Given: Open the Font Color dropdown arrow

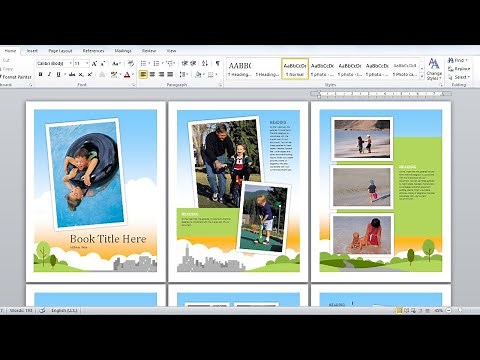Looking at the screenshot, I should coord(133,74).
